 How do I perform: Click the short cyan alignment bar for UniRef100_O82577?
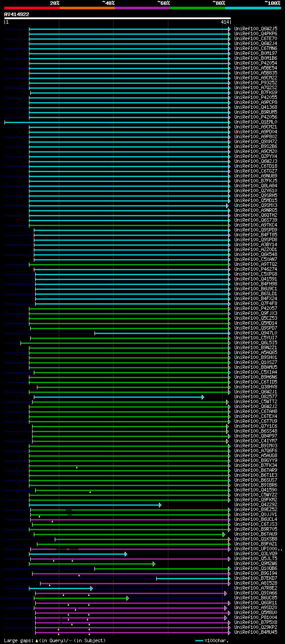pos(119,396)
